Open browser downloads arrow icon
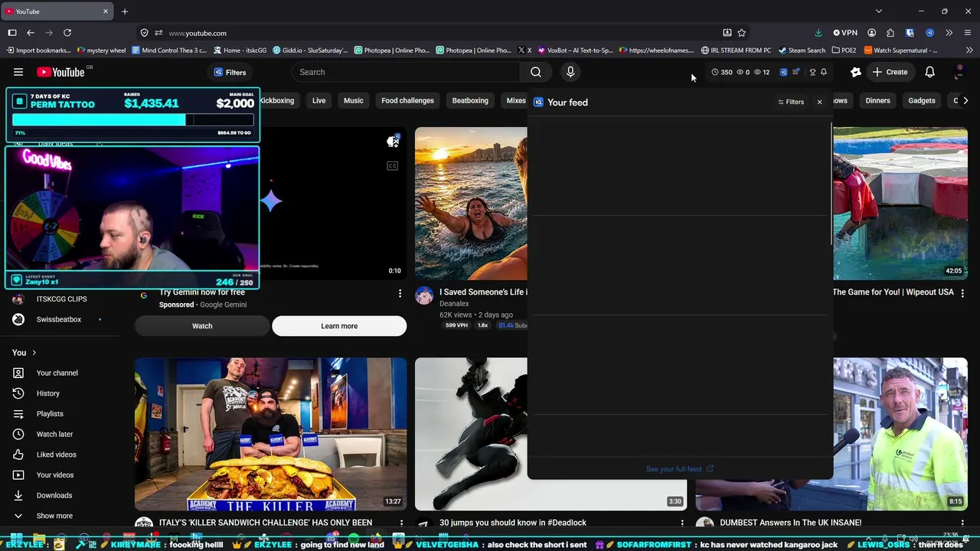The width and height of the screenshot is (980, 551). click(818, 33)
